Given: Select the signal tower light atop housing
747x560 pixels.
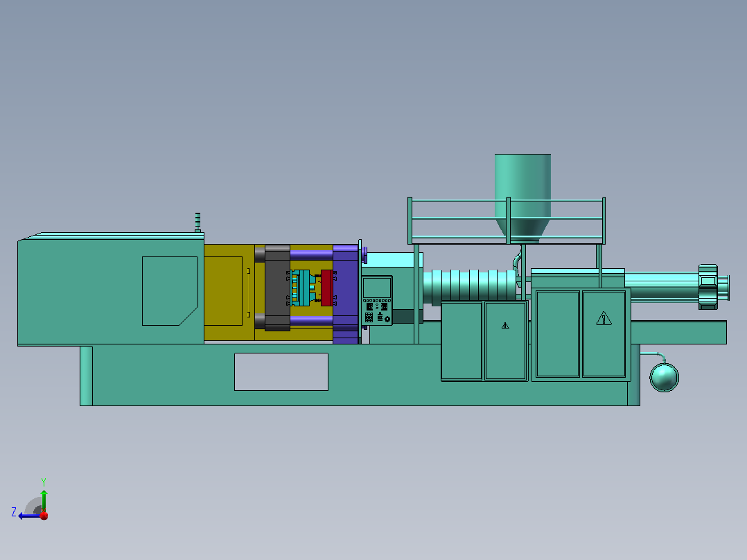Looking at the screenshot, I should coord(197,222).
